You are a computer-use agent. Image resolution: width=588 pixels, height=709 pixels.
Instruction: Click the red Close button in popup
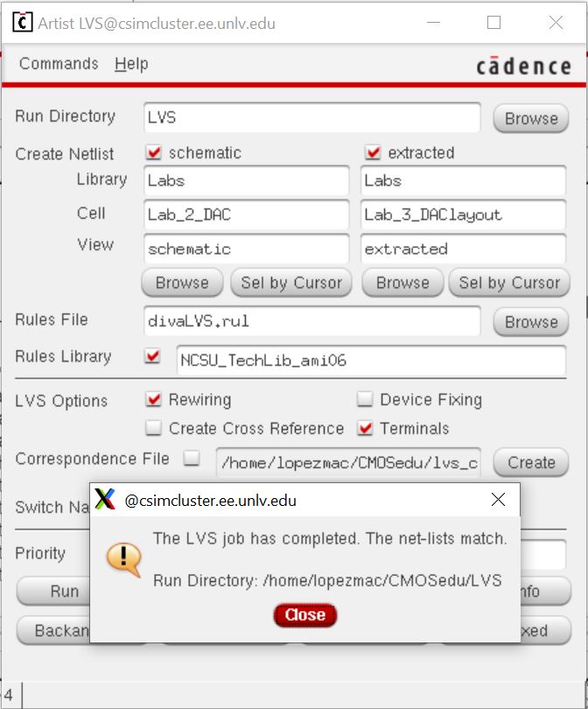305,615
